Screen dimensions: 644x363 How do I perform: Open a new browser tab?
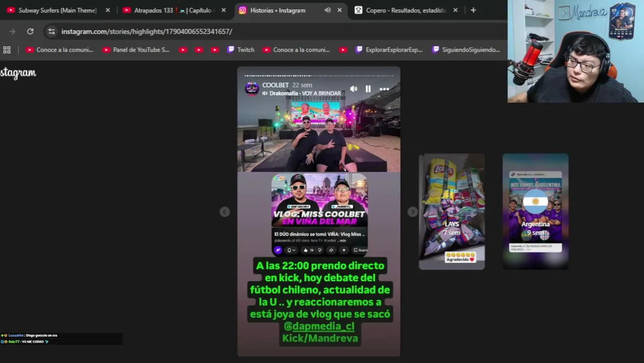[473, 10]
